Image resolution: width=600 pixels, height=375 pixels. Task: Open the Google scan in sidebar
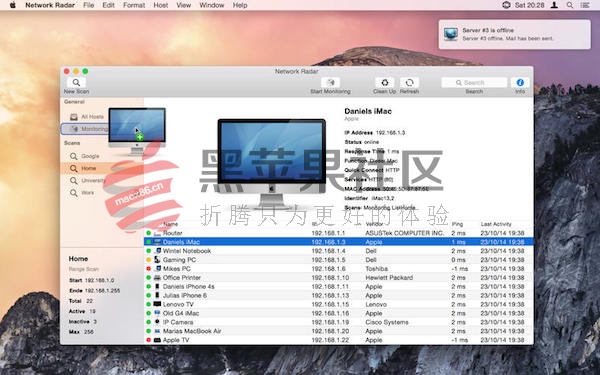(x=90, y=156)
